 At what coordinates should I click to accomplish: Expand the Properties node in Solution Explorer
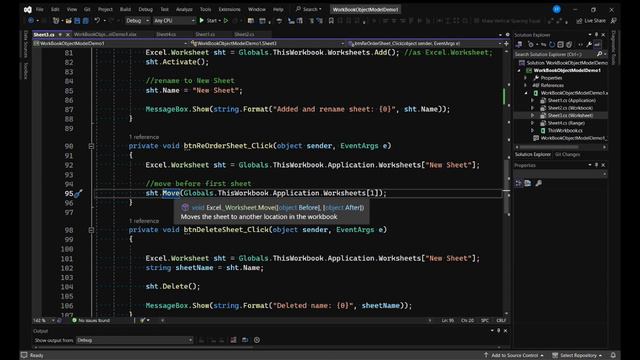tap(526, 78)
